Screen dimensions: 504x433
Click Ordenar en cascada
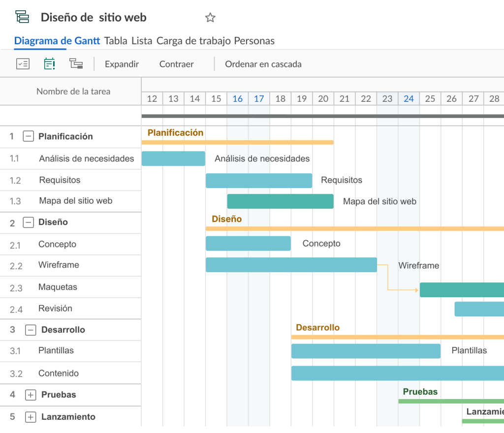coord(263,64)
